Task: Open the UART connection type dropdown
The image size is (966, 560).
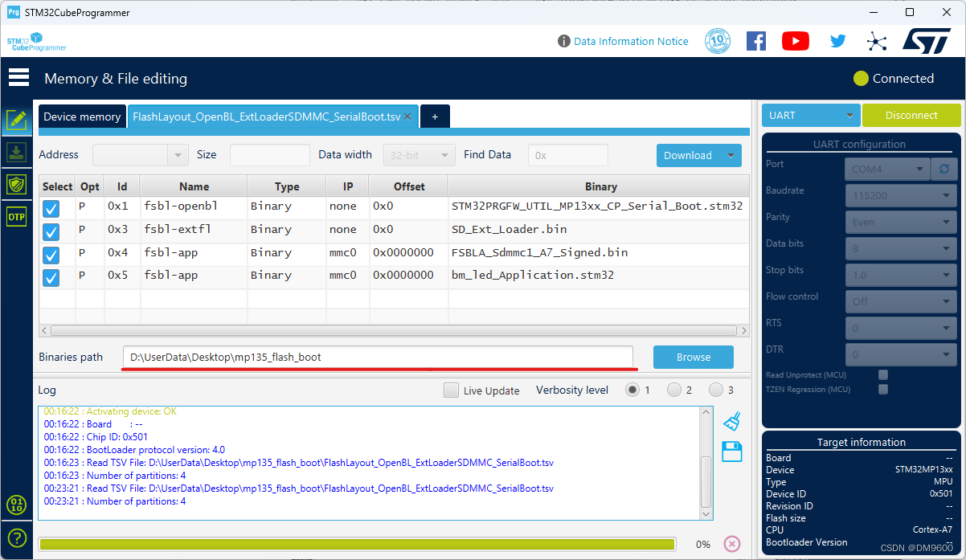Action: (811, 116)
